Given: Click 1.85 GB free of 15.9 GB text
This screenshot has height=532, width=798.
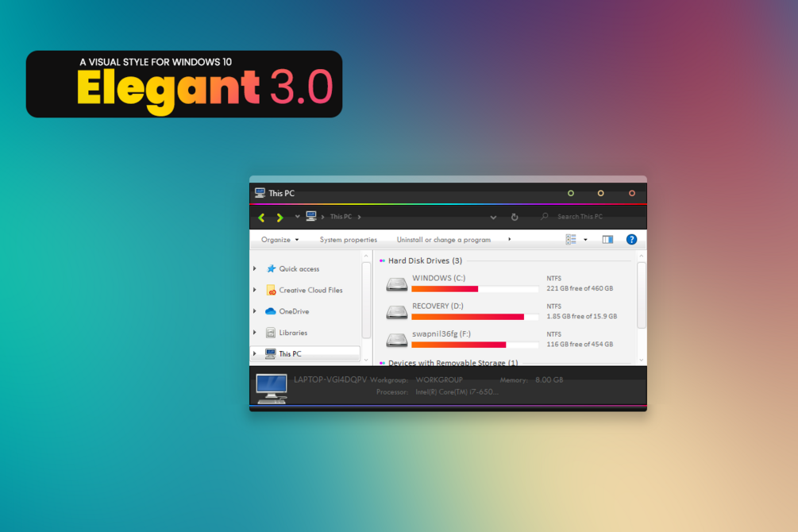Looking at the screenshot, I should pyautogui.click(x=582, y=316).
